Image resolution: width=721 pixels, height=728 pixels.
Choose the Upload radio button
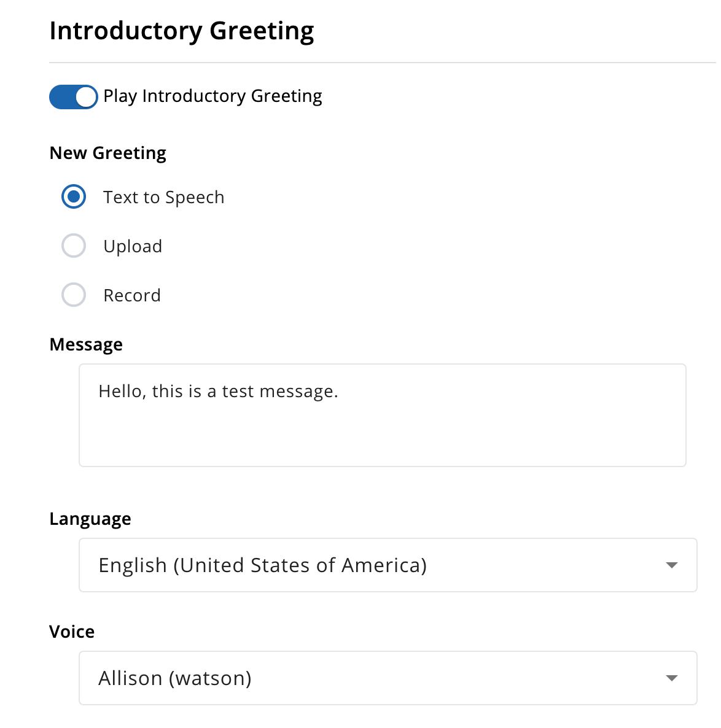point(74,246)
